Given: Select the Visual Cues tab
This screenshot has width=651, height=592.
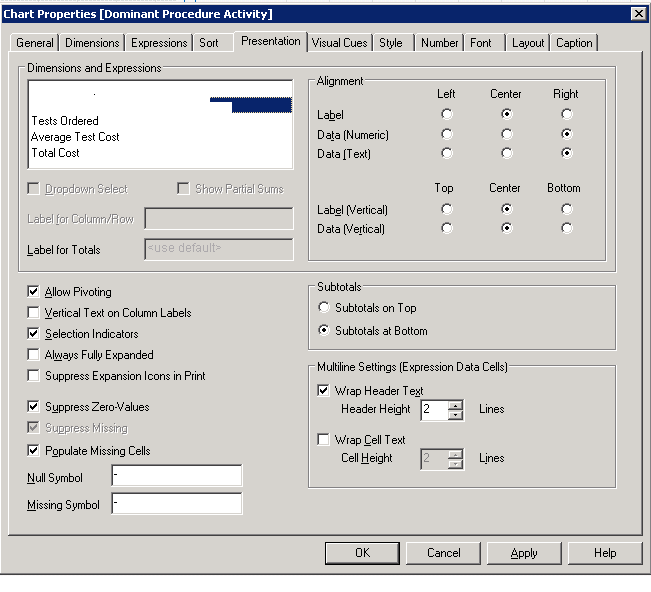Looking at the screenshot, I should pyautogui.click(x=340, y=43).
